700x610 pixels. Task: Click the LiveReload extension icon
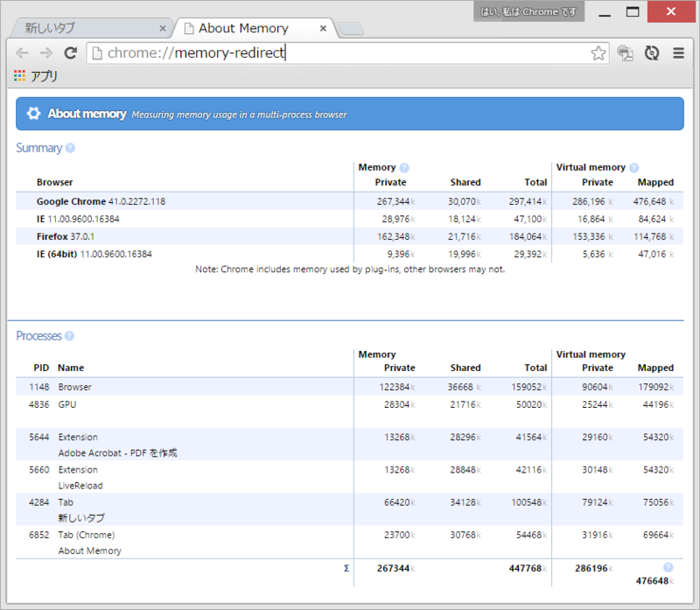pos(652,53)
